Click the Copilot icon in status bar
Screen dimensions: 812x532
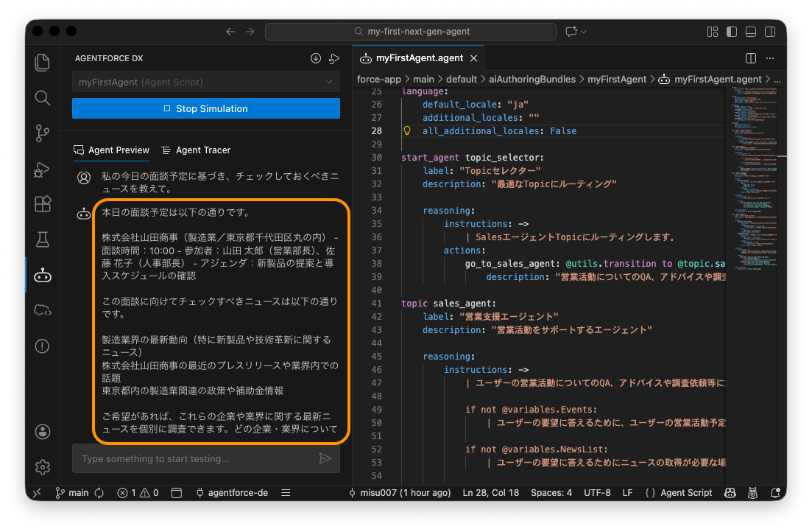[x=730, y=493]
